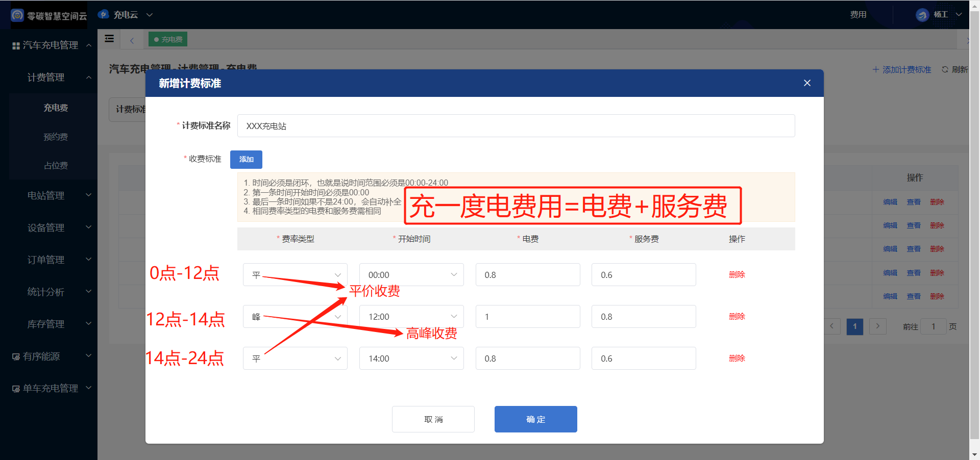The image size is (980, 460).
Task: Go to previous page in pagination
Action: pyautogui.click(x=831, y=326)
